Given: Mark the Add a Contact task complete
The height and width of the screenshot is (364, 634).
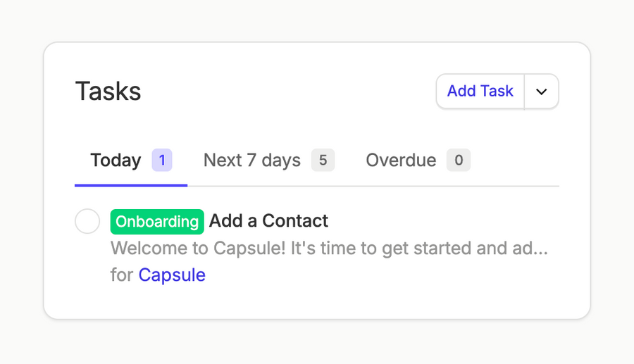Looking at the screenshot, I should click(x=87, y=221).
